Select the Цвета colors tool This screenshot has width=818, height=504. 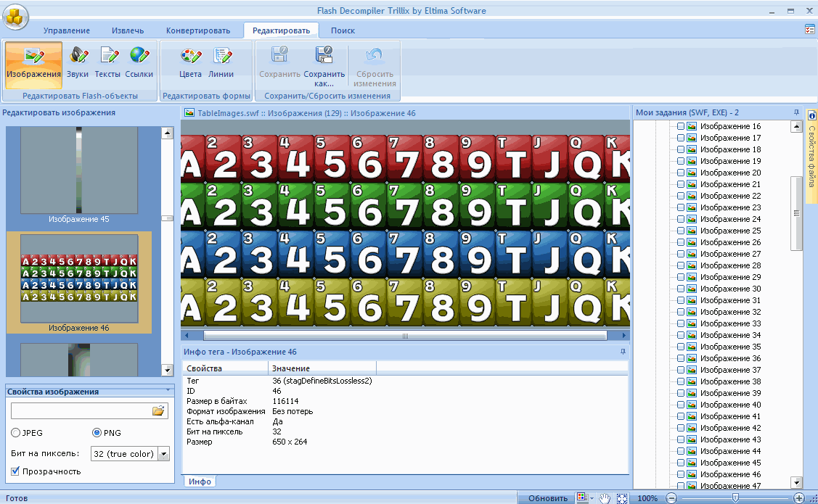pyautogui.click(x=190, y=62)
